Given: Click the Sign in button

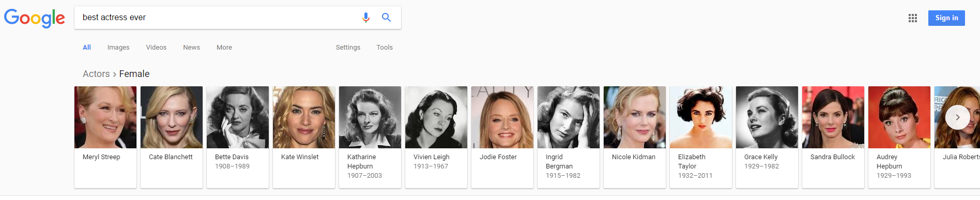Looking at the screenshot, I should pyautogui.click(x=946, y=18).
